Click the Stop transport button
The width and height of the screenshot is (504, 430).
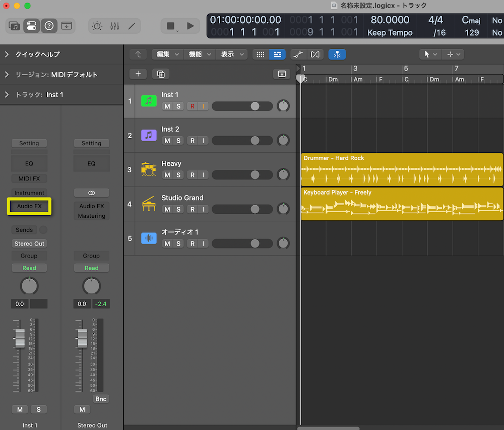[170, 26]
